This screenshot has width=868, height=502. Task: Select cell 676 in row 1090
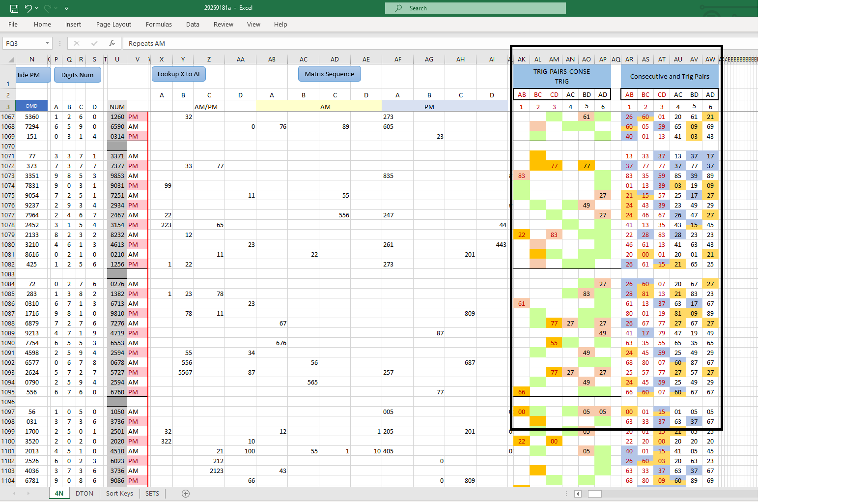pos(272,343)
